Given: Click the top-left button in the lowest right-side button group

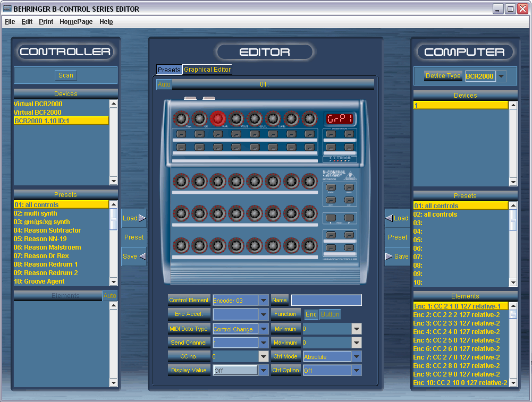Looking at the screenshot, I should (331, 235).
